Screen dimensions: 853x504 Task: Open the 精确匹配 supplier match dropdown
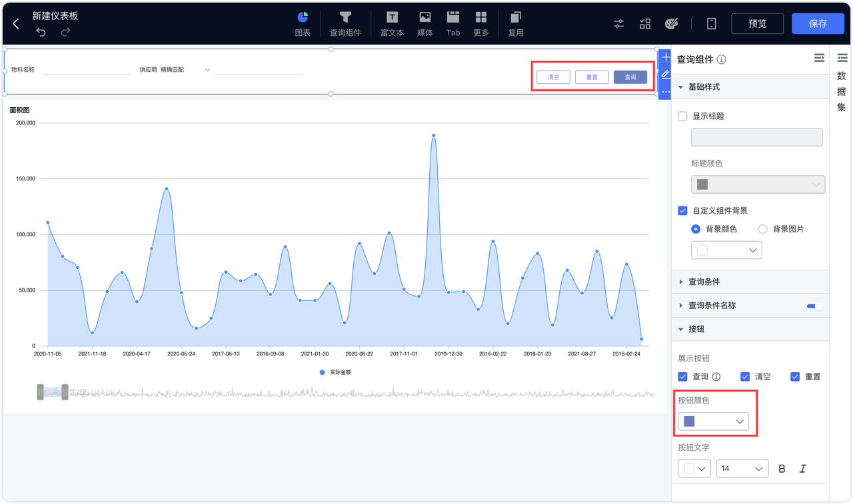pos(185,69)
